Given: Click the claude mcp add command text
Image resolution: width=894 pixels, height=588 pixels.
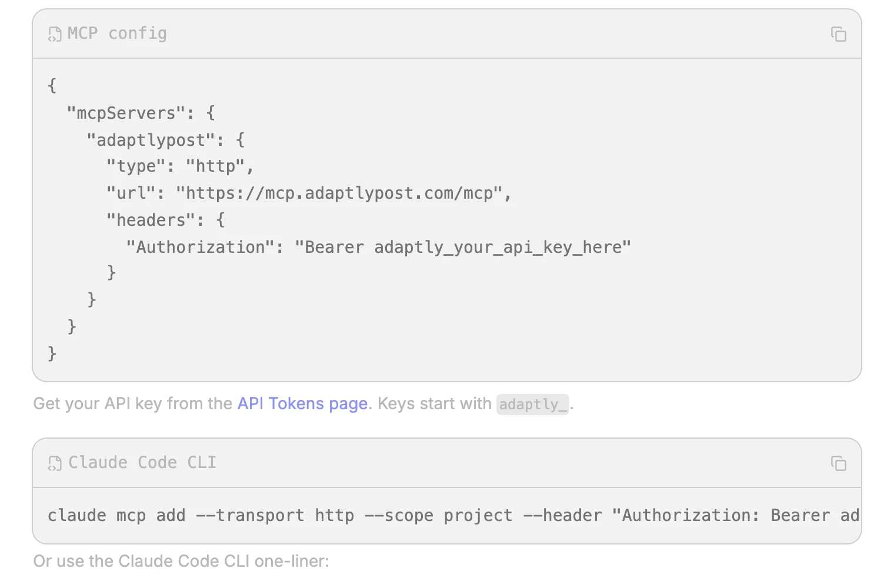Looking at the screenshot, I should coord(453,515).
